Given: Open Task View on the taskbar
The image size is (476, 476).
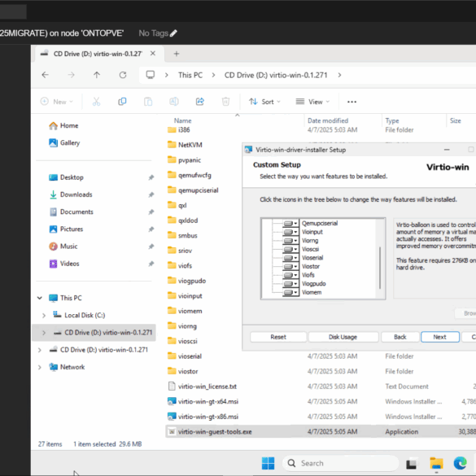Looking at the screenshot, I should (412, 464).
